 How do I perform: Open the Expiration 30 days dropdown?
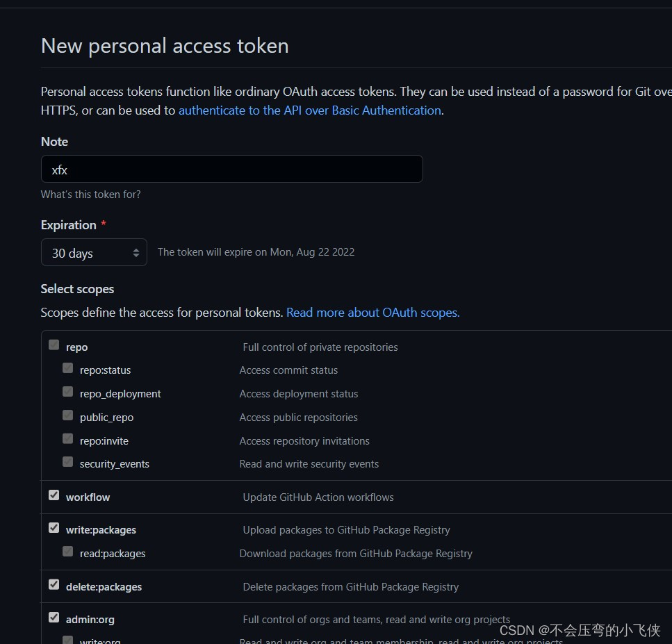coord(94,253)
